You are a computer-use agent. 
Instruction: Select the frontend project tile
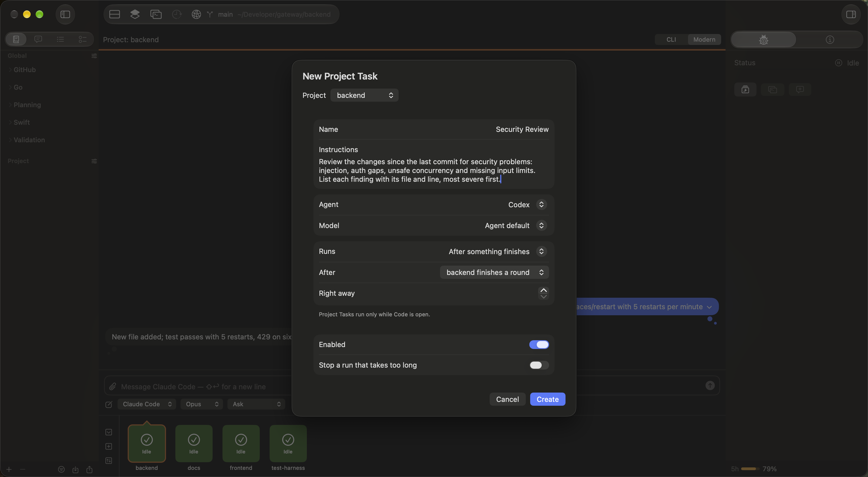coord(241,443)
